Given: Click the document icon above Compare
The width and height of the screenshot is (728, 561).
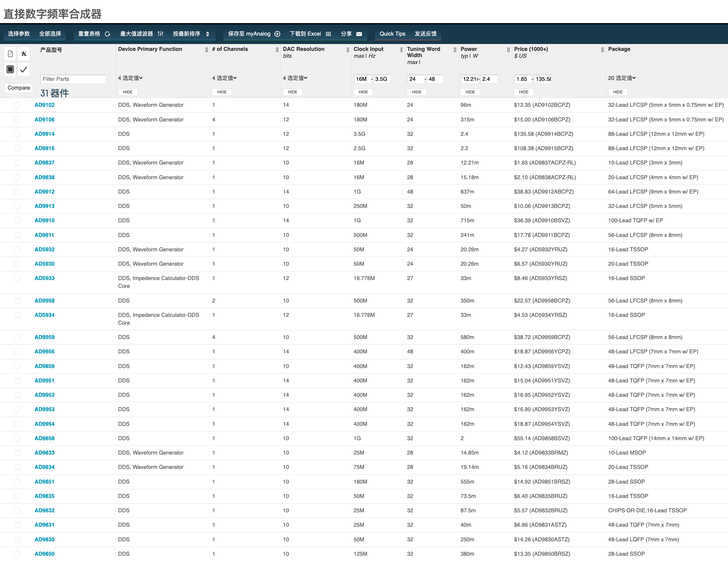Looking at the screenshot, I should coord(10,54).
